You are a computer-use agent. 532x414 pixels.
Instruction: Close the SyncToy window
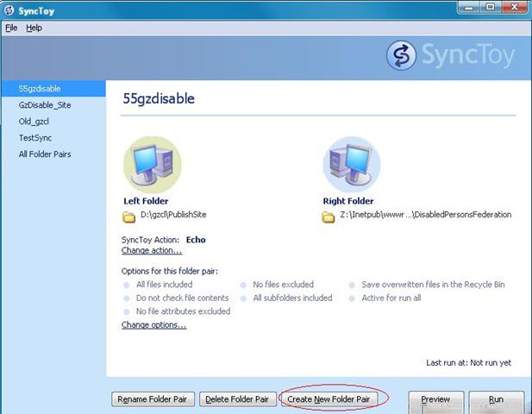[x=515, y=7]
